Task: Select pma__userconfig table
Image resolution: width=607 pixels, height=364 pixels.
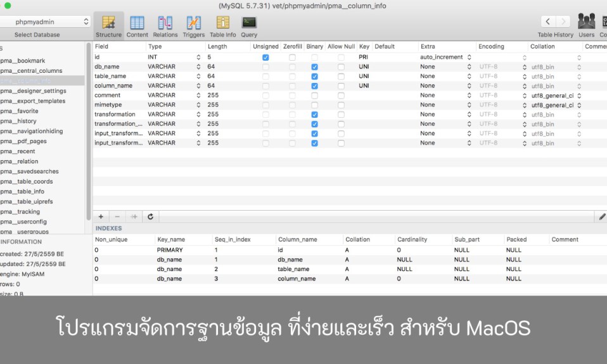Action: pos(42,222)
